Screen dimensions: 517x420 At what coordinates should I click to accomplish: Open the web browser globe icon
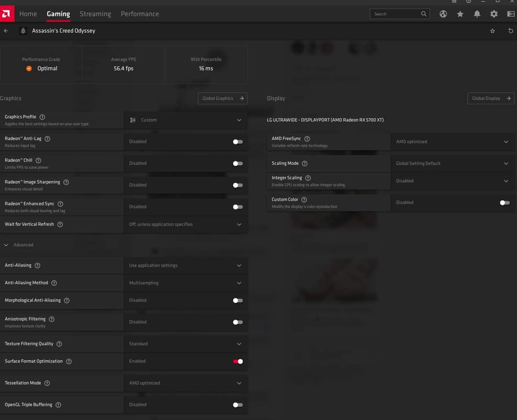pos(443,14)
